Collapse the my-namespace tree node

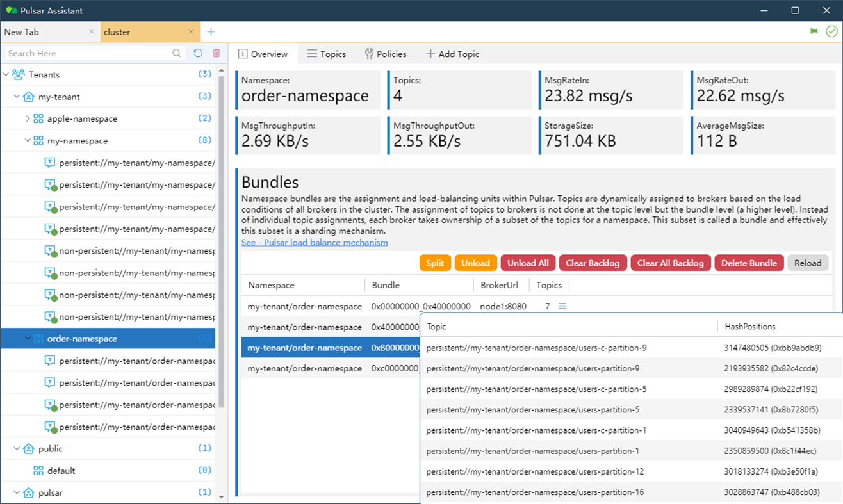pyautogui.click(x=28, y=140)
